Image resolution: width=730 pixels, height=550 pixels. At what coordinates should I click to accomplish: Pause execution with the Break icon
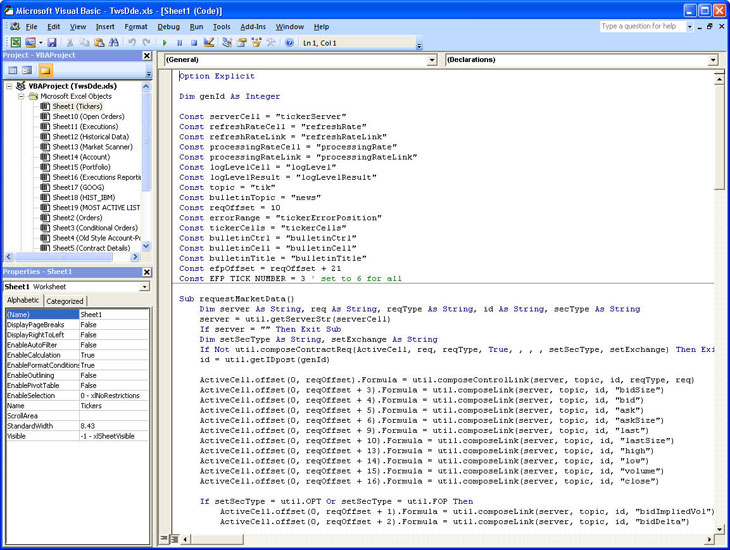pyautogui.click(x=179, y=42)
